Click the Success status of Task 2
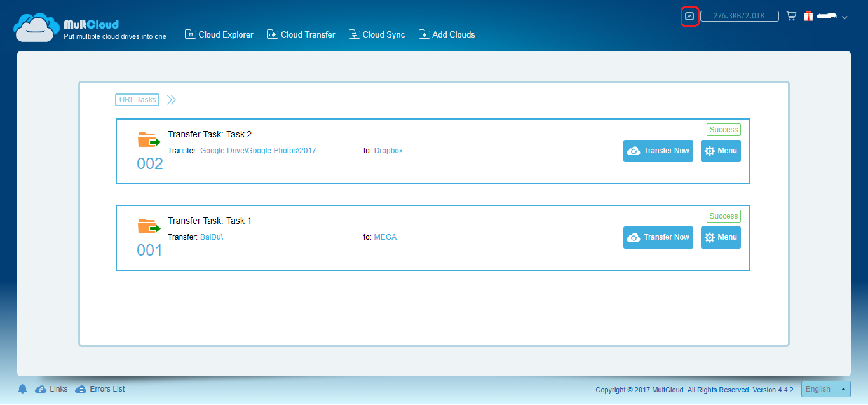The height and width of the screenshot is (405, 868). pos(724,130)
